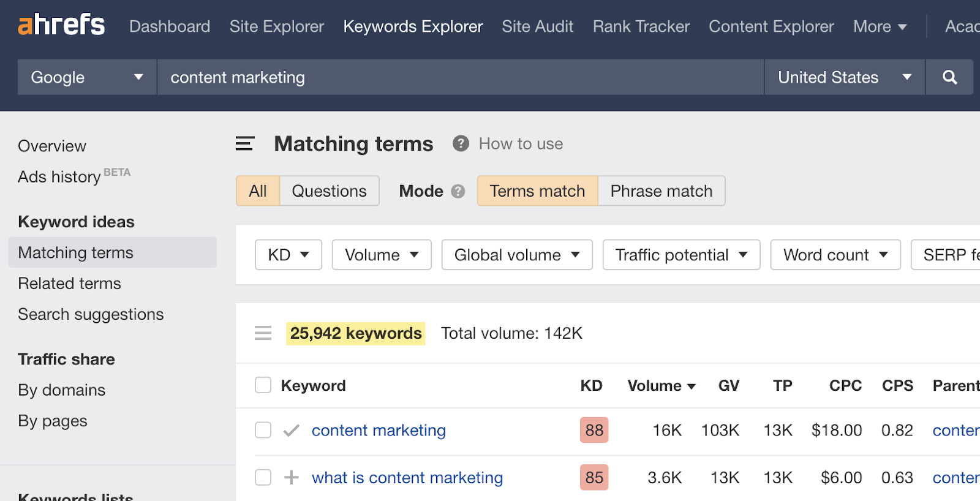Click the checkmark icon beside content marketing
The width and height of the screenshot is (980, 501).
tap(292, 431)
